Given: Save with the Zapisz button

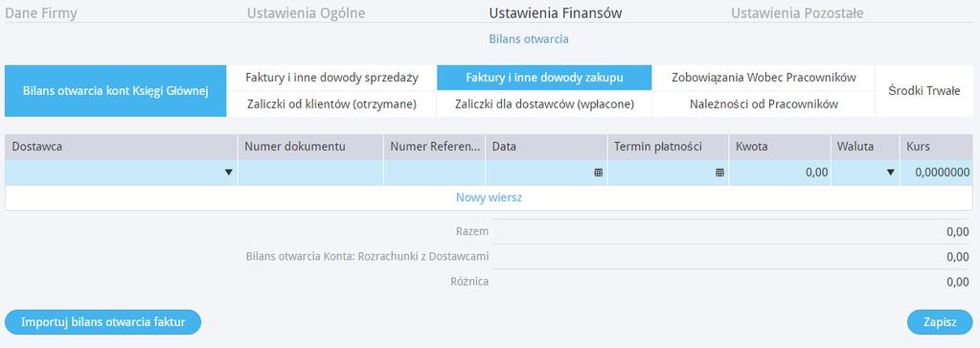Looking at the screenshot, I should [940, 322].
